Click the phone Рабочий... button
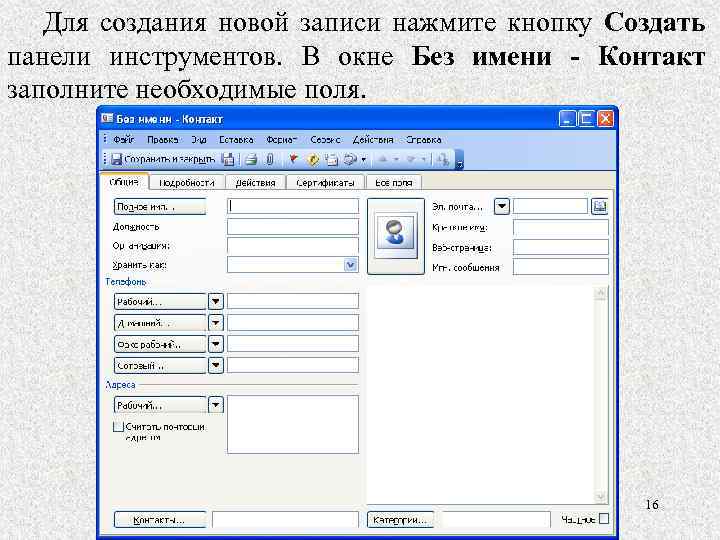Screen dimensions: 720x540 tap(160, 302)
